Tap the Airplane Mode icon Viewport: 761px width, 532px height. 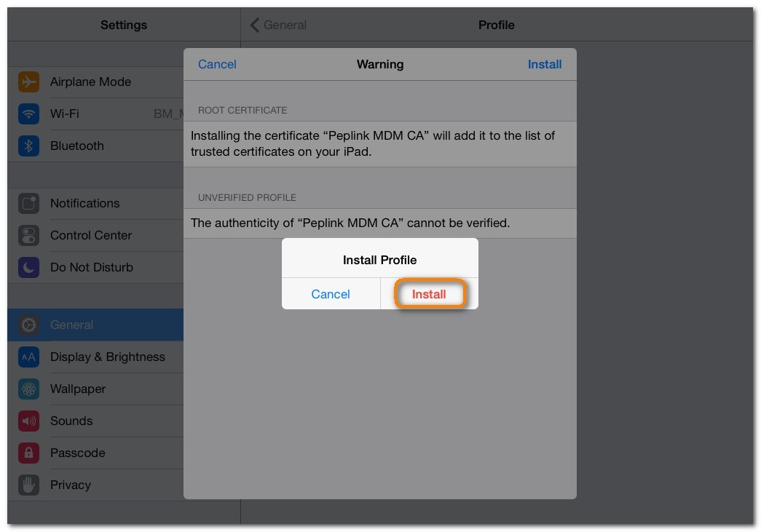pyautogui.click(x=28, y=82)
